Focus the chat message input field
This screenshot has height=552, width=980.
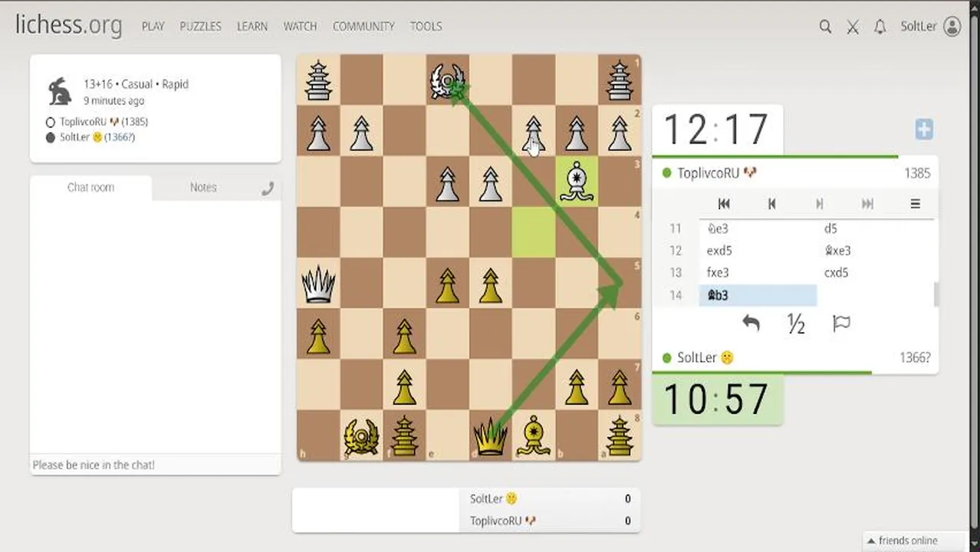click(155, 465)
